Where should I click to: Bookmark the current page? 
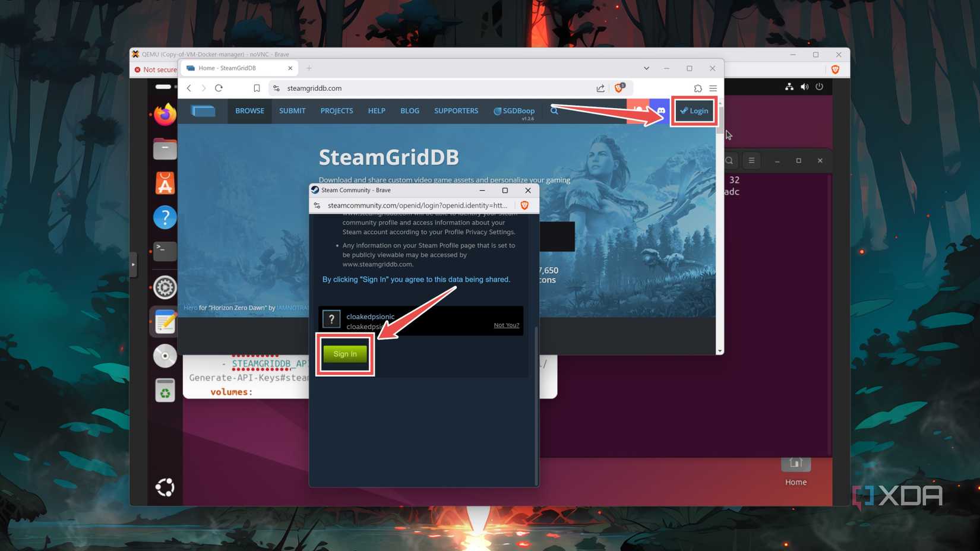click(257, 88)
